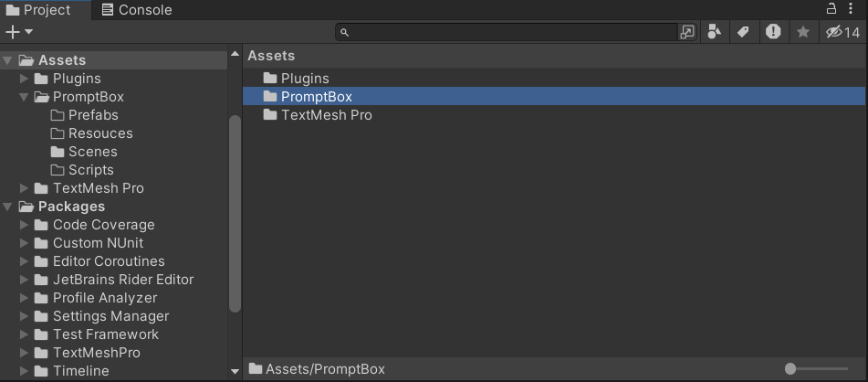Screen dimensions: 868x382
Task: Click the Search by Type icon
Action: pyautogui.click(x=715, y=32)
